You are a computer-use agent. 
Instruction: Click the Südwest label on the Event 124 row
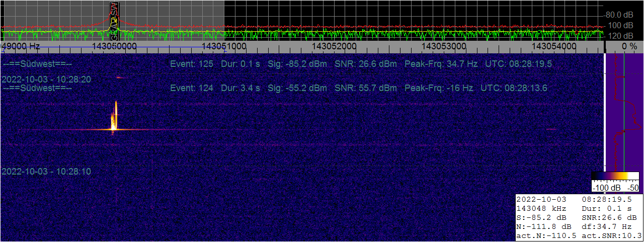pyautogui.click(x=37, y=88)
